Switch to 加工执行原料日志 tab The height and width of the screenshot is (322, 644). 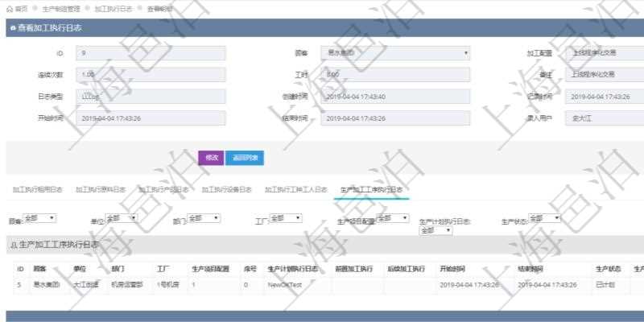(101, 190)
